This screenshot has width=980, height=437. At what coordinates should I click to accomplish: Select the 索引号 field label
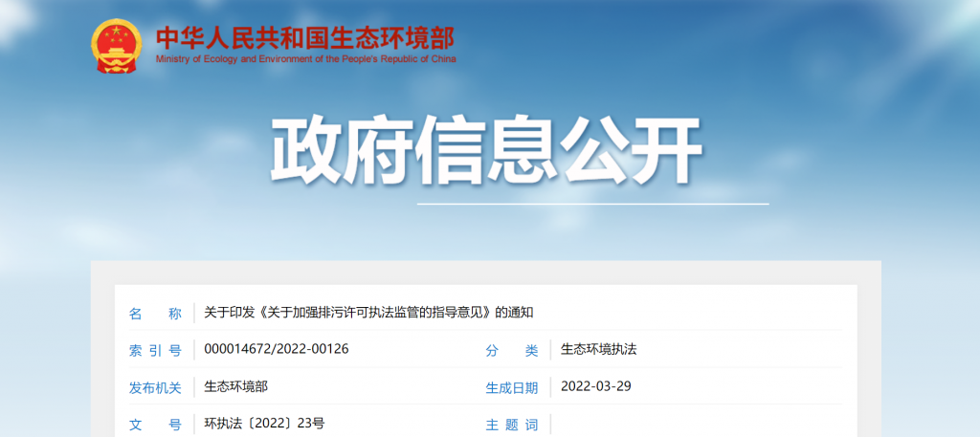pos(155,351)
